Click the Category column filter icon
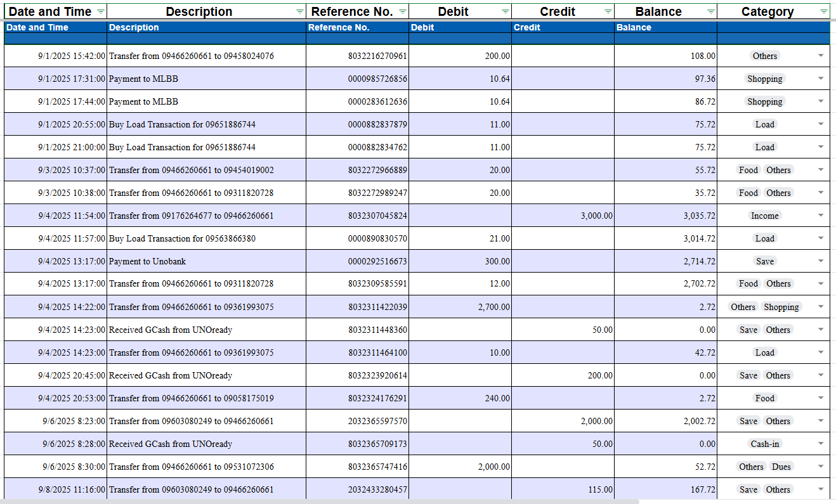 [x=823, y=12]
